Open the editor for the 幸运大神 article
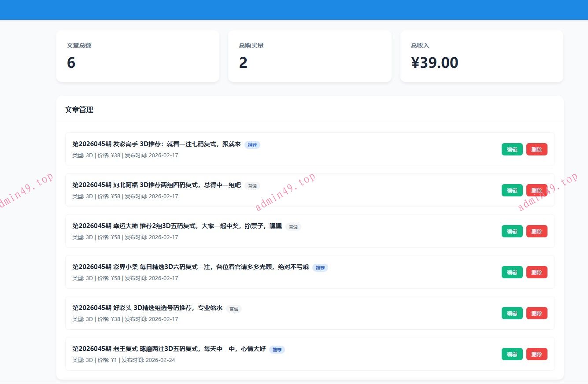Screen dimensions: 588x384 (512, 231)
